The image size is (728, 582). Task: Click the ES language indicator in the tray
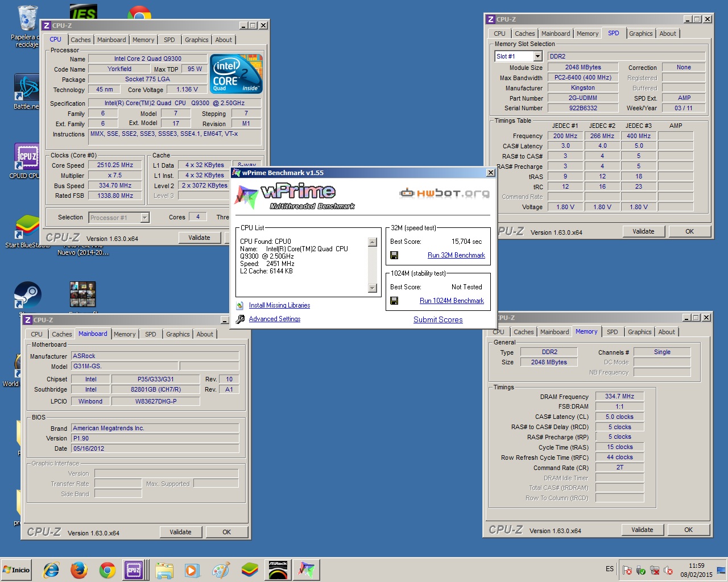(x=610, y=568)
